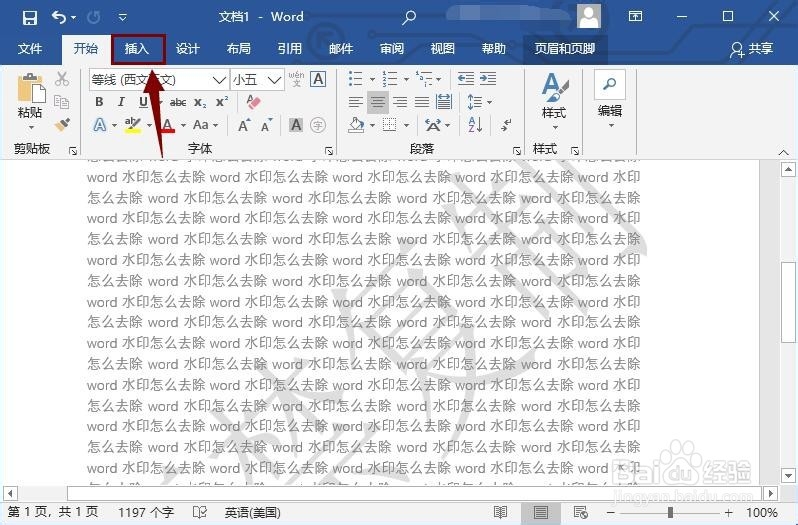The width and height of the screenshot is (798, 525).
Task: Open the Font dialog launcher
Action: 329,151
